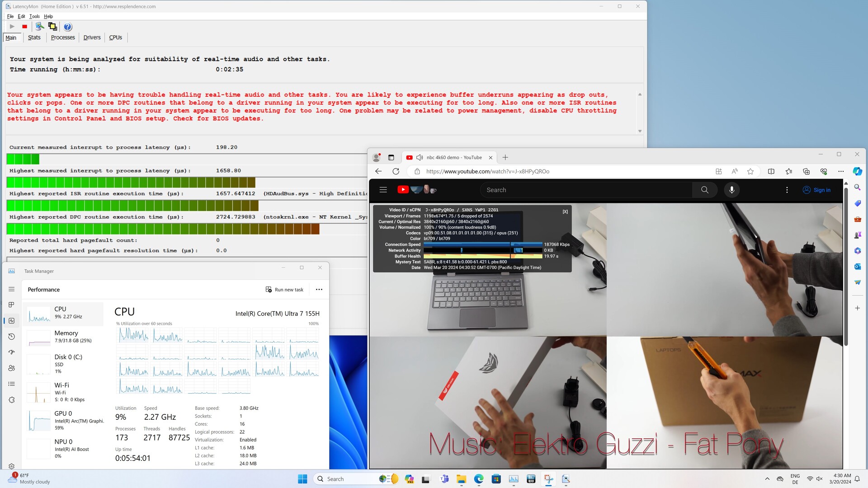Click the LatencyMon help question mark icon

[68, 27]
